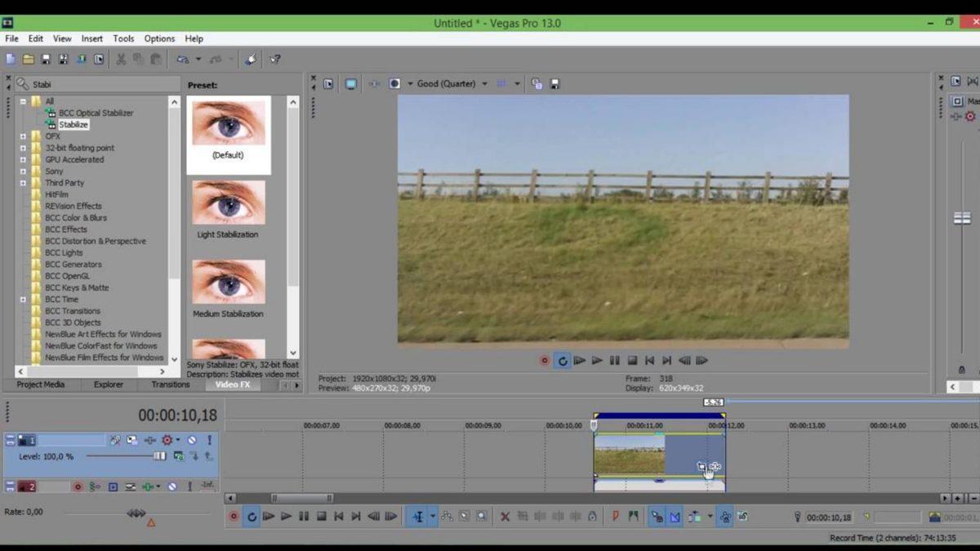Toggle the Record button on audio track 2

(78, 487)
